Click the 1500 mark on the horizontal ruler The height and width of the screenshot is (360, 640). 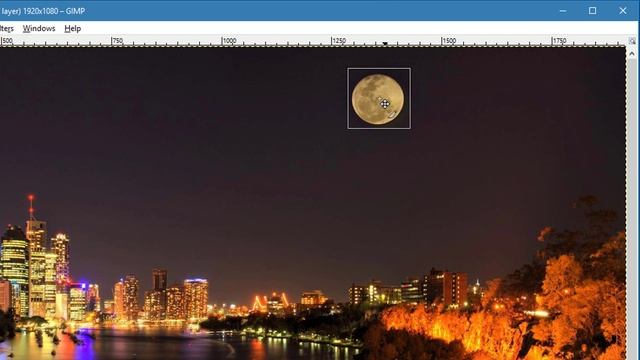pos(449,41)
